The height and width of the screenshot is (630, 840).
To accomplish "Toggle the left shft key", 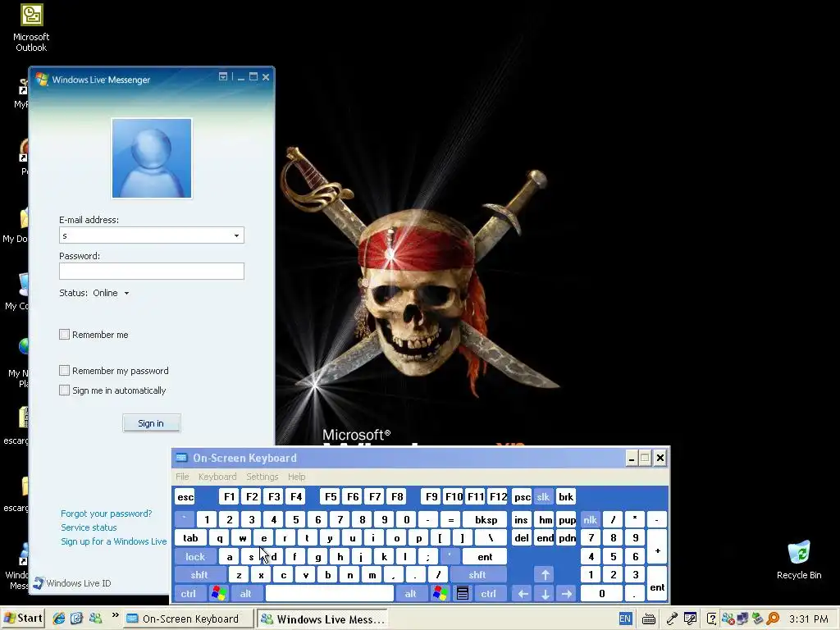I will 199,575.
